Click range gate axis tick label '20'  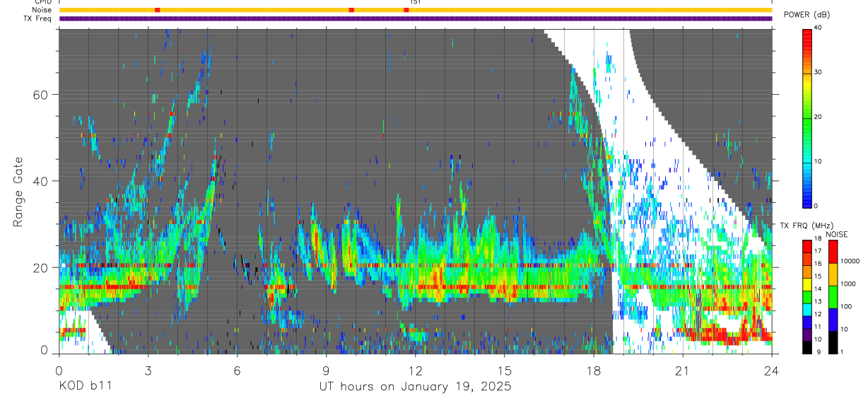[40, 267]
